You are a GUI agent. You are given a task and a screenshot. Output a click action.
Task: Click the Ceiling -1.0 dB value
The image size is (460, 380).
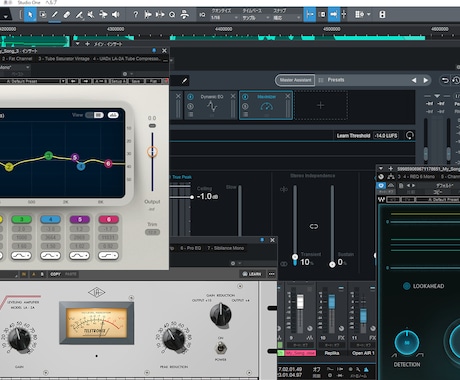click(x=207, y=197)
